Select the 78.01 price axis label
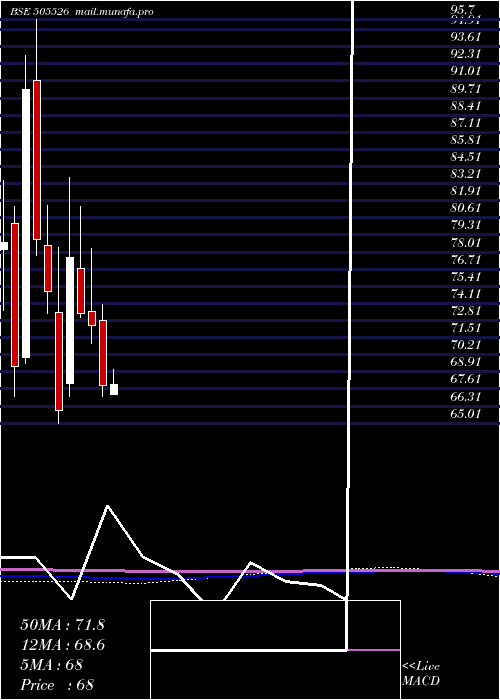Viewport: 500px width, 700px height. [x=466, y=242]
